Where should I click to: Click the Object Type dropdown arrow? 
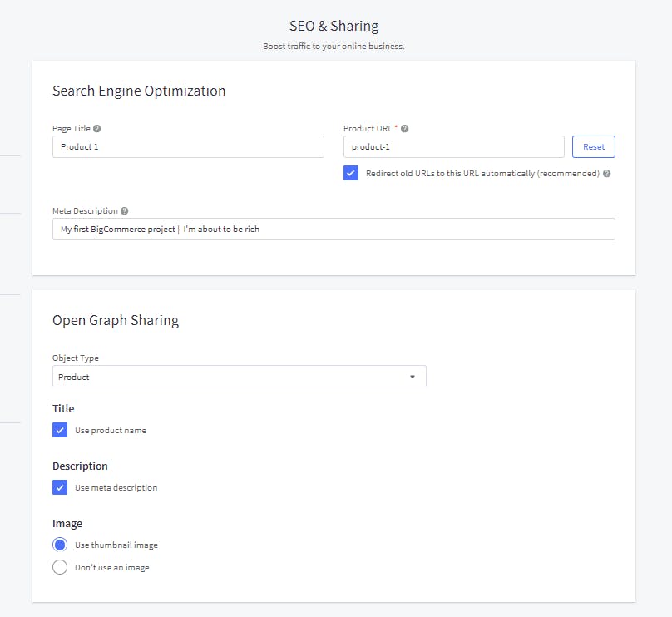[x=412, y=376]
